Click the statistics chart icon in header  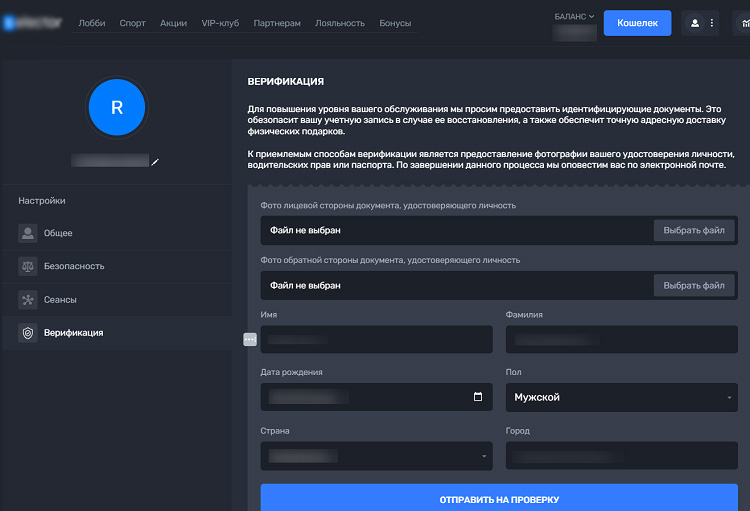742,22
